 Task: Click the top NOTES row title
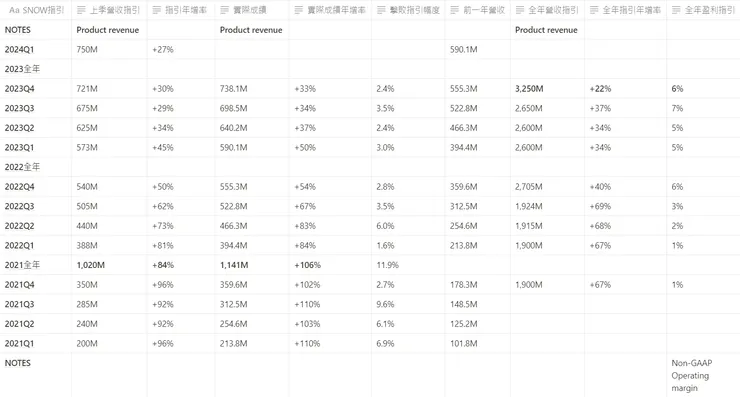[x=17, y=30]
